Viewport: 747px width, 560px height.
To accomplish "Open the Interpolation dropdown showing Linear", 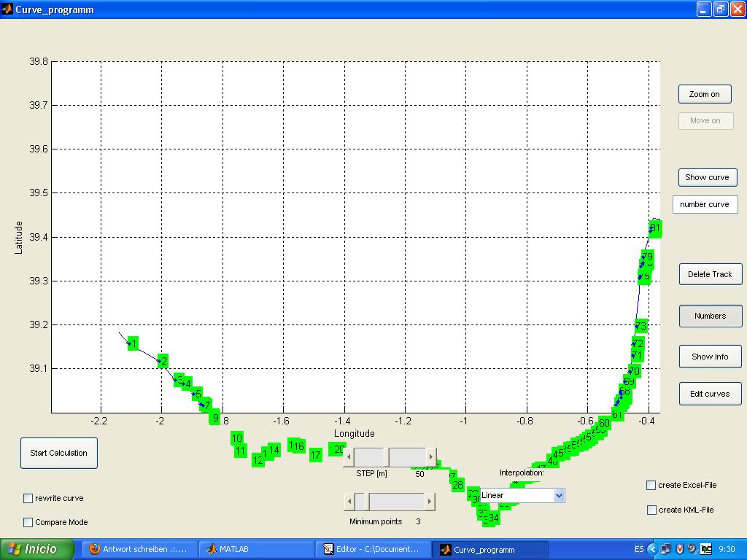I will click(522, 496).
